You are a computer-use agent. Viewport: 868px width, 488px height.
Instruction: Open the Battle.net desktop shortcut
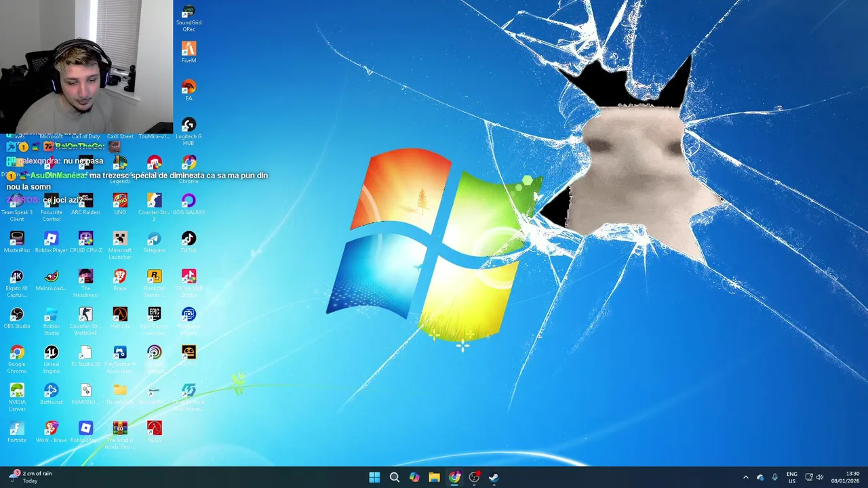pos(52,394)
